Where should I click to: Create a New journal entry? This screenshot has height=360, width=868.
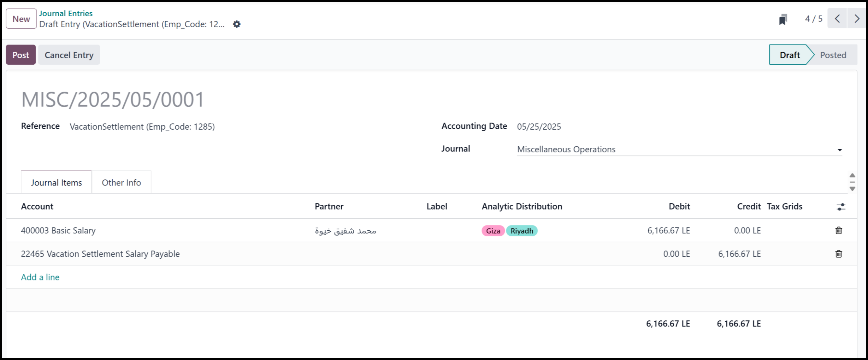coord(21,19)
